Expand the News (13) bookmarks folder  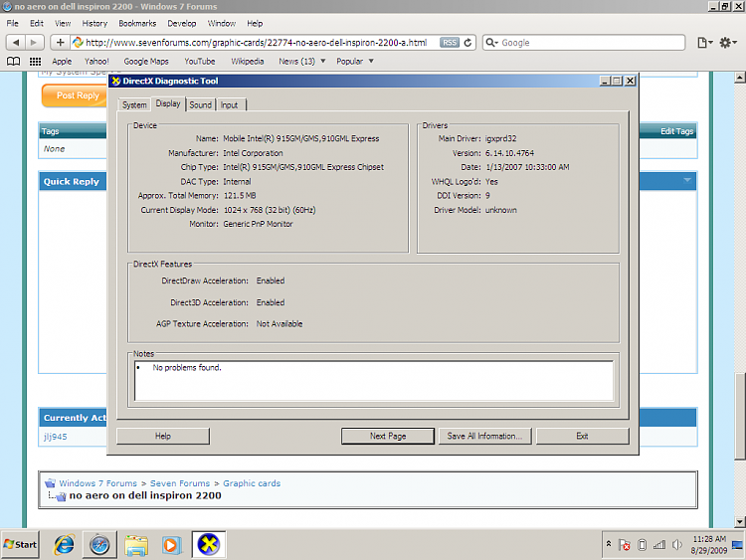point(302,61)
